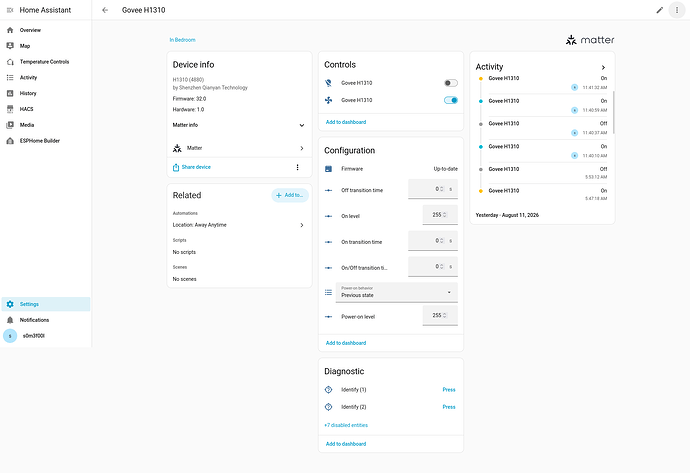Click the History chart icon

click(x=10, y=93)
